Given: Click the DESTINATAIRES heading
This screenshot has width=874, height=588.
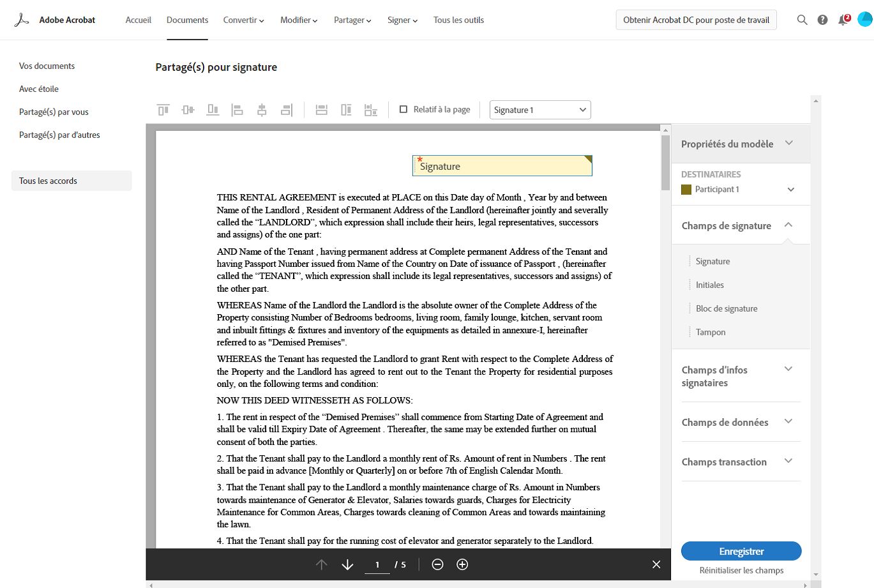Looking at the screenshot, I should pos(711,174).
